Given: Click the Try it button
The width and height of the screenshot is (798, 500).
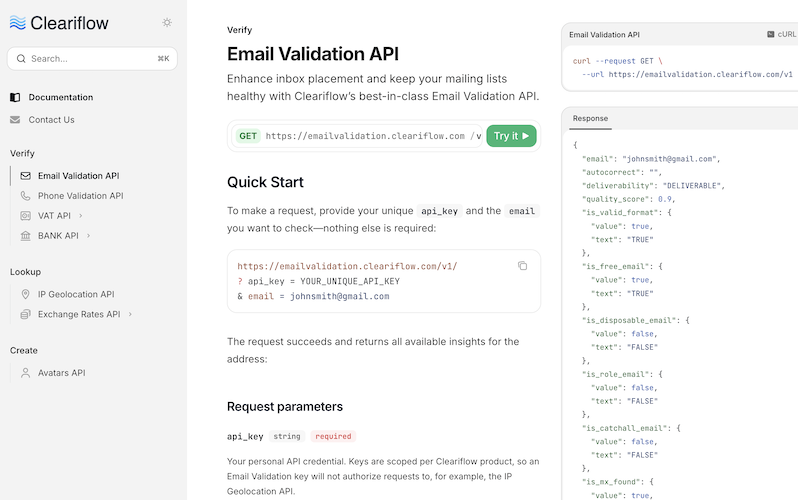Looking at the screenshot, I should 511,136.
